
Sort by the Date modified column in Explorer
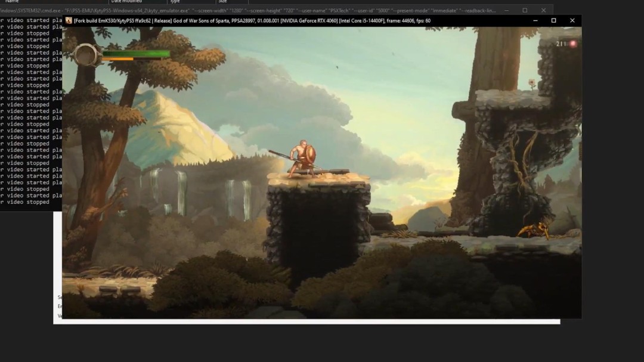[126, 2]
